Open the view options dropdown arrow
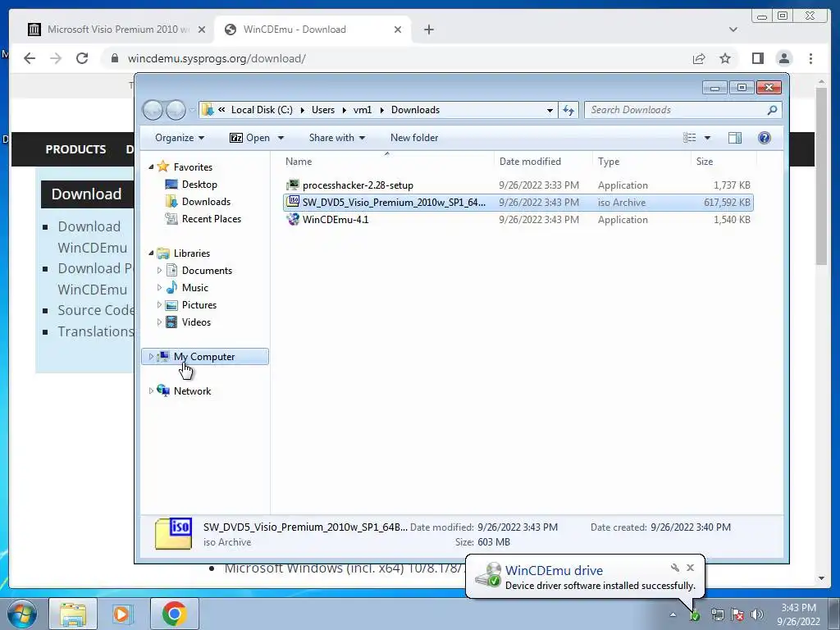 pyautogui.click(x=707, y=138)
